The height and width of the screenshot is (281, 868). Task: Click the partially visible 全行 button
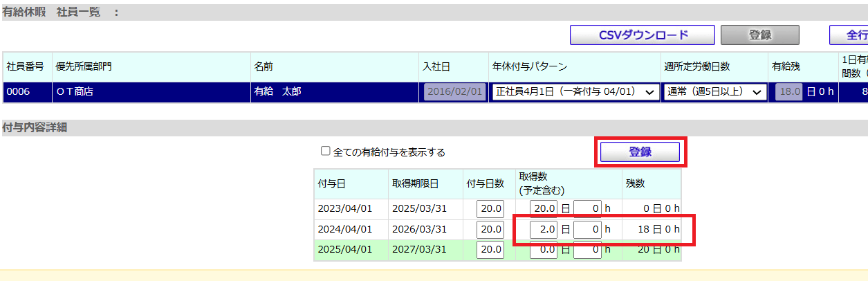pos(849,35)
